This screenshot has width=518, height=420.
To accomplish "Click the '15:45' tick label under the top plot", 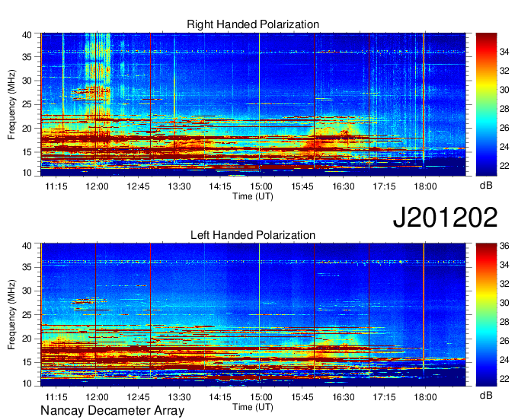I will coord(302,186).
